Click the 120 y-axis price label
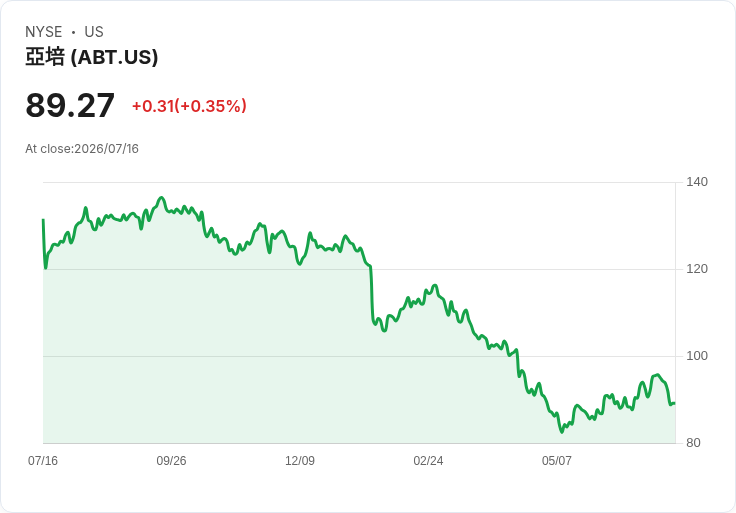This screenshot has width=736, height=513. pos(697,269)
